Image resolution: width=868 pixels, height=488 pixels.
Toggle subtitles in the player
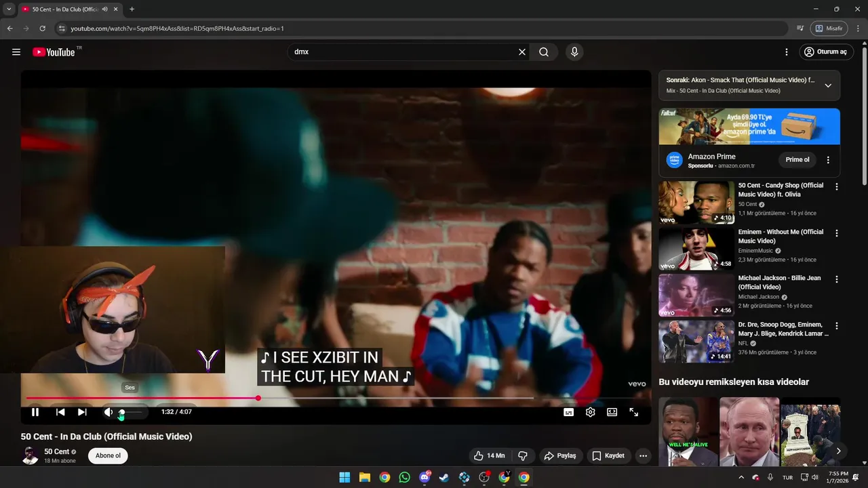[569, 412]
